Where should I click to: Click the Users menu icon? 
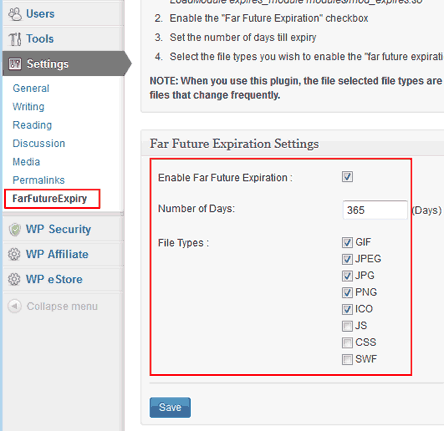15,14
